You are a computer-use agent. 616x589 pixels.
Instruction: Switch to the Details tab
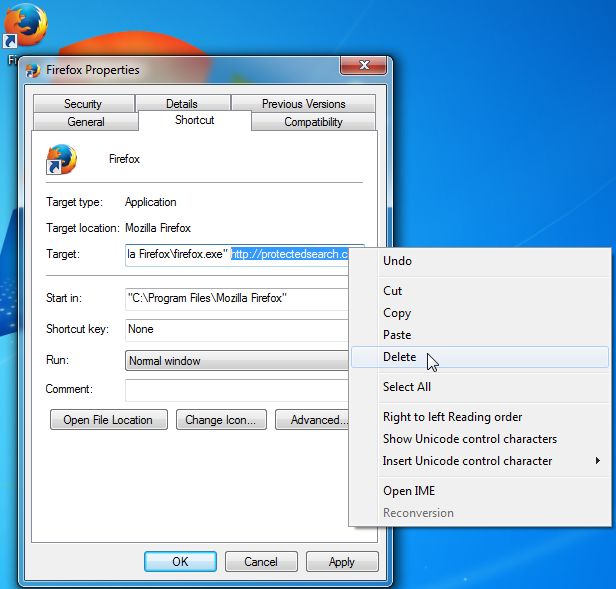182,104
